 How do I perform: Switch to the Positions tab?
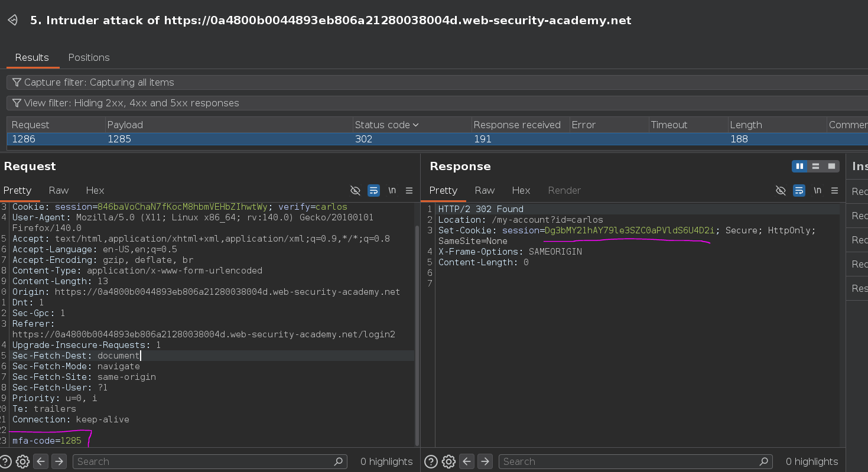(89, 57)
